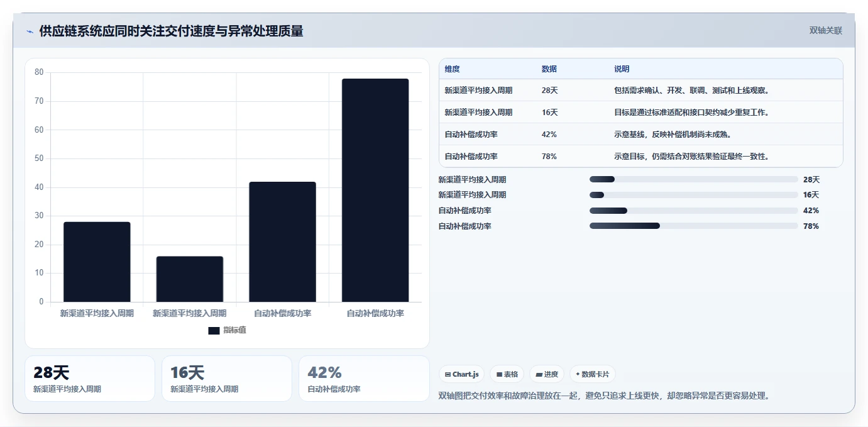
Task: Click the footer note starting 双轴图把交付效率
Action: [604, 396]
